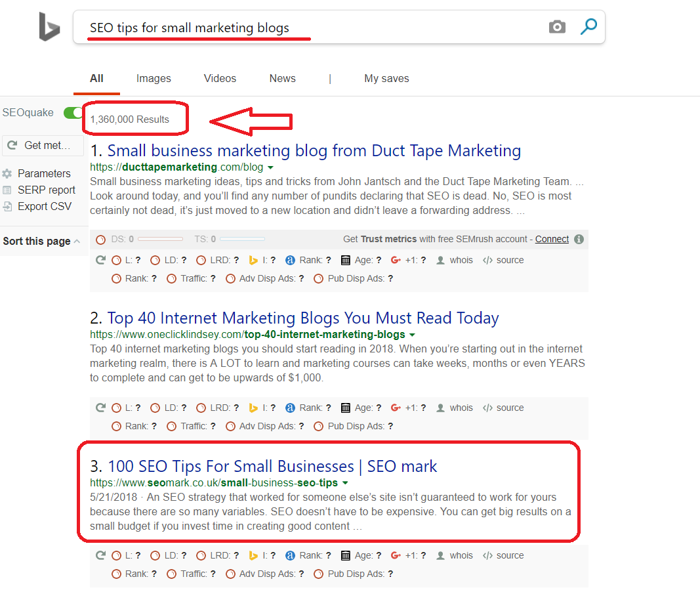
Task: Click Bing index I: in result 3
Action: (262, 555)
